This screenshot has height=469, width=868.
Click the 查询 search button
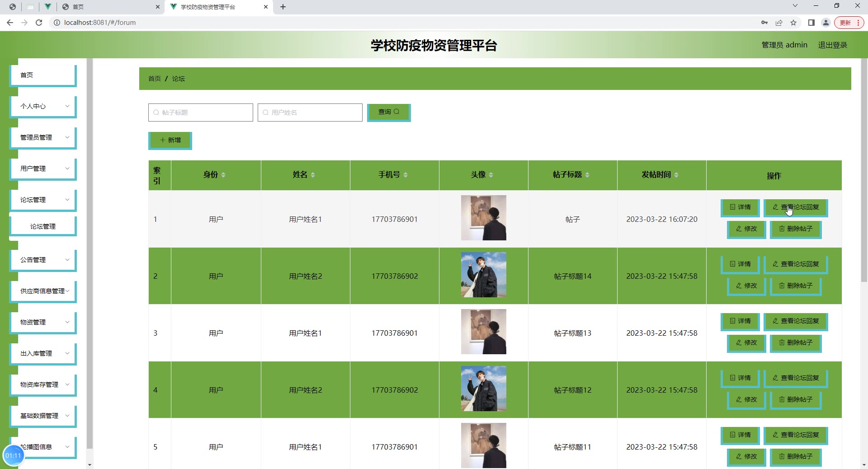389,112
